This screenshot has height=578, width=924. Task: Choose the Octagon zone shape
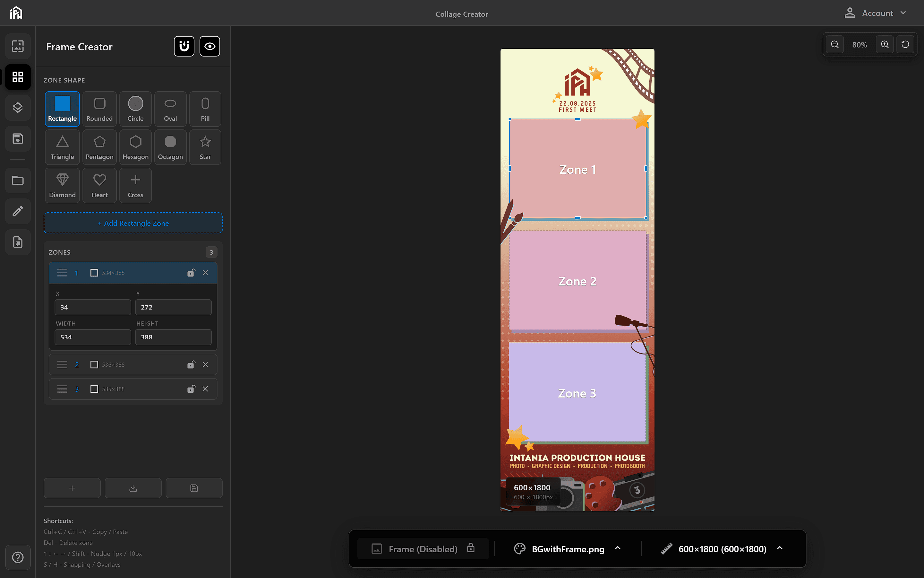(x=170, y=147)
